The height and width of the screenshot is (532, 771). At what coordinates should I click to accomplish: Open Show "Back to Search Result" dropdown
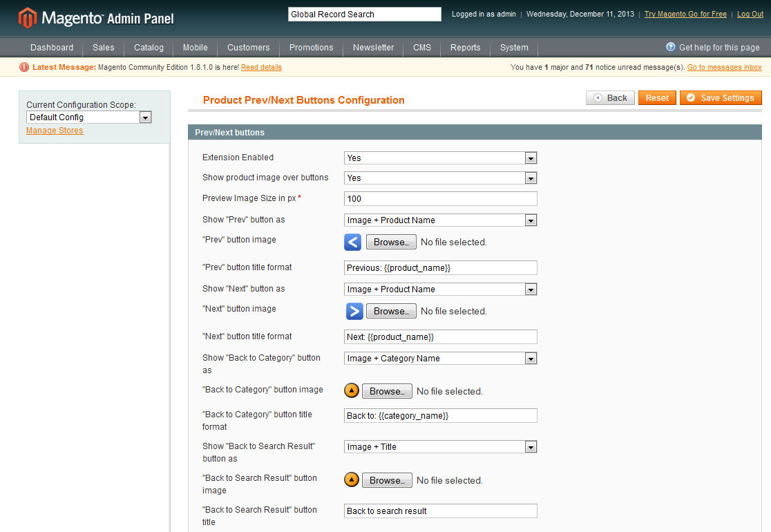click(x=440, y=447)
